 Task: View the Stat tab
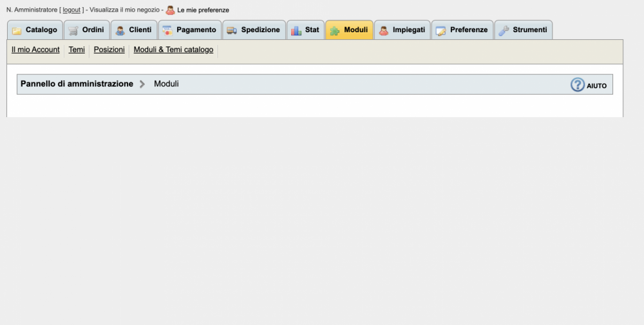305,30
